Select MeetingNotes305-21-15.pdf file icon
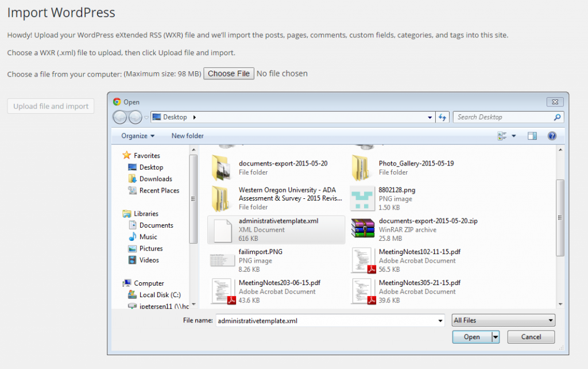This screenshot has width=588, height=369. (363, 291)
